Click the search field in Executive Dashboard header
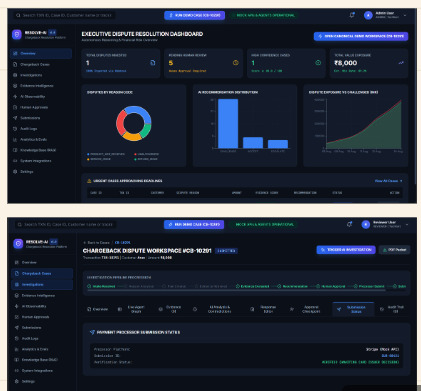This screenshot has width=421, height=391. coord(65,15)
